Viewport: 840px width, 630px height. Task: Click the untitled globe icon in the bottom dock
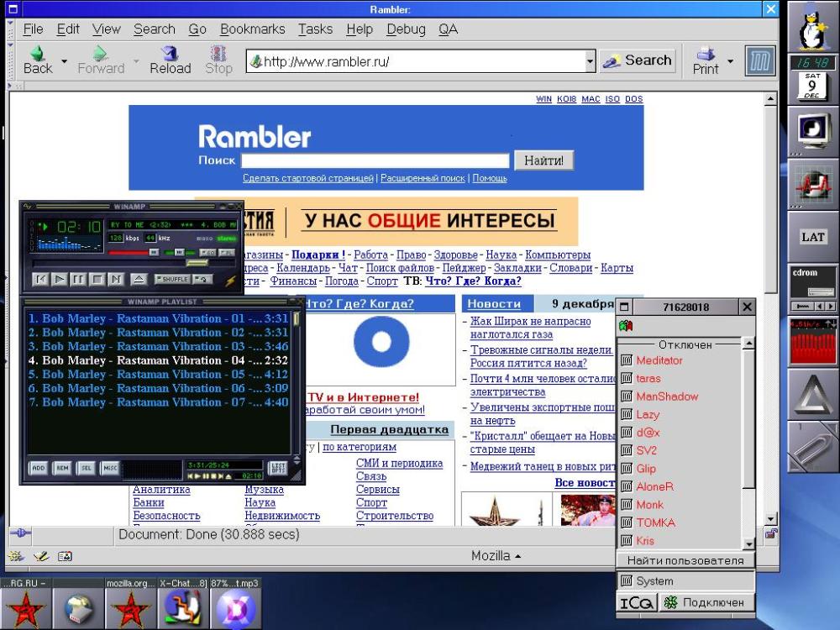77,609
